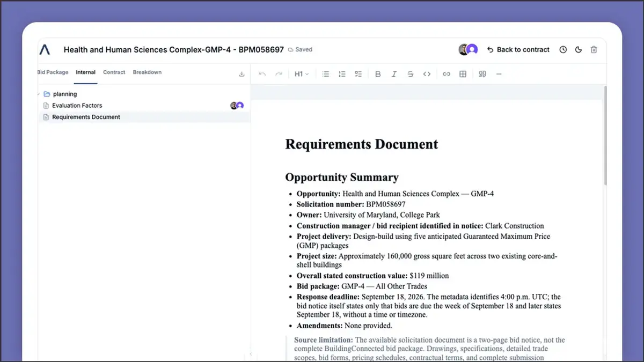Apply bulleted list formatting

(325, 74)
